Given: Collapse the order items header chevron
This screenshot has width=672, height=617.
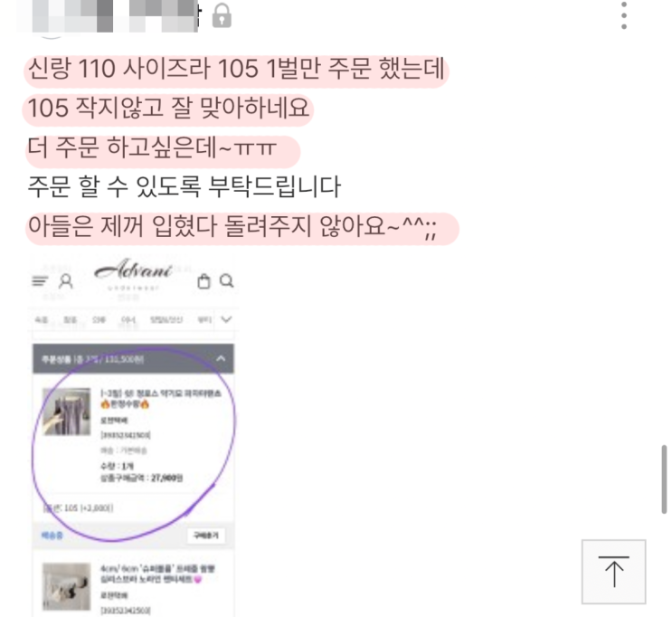Looking at the screenshot, I should click(x=221, y=358).
